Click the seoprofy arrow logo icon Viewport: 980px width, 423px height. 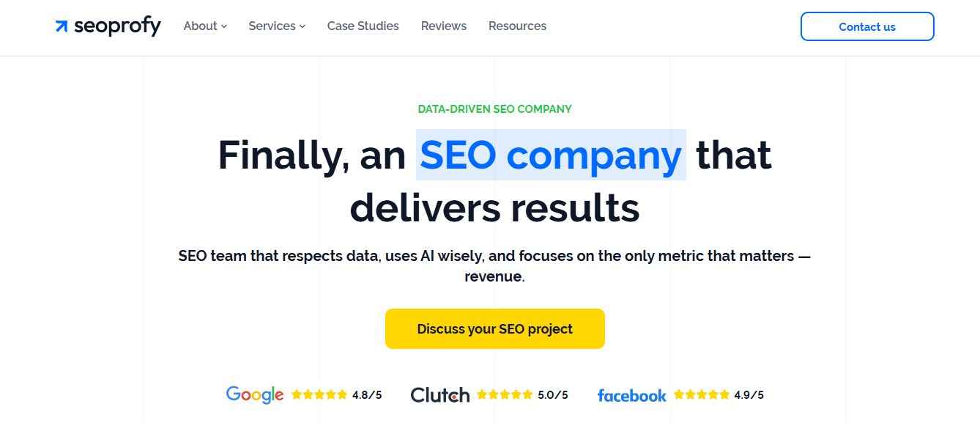[60, 26]
